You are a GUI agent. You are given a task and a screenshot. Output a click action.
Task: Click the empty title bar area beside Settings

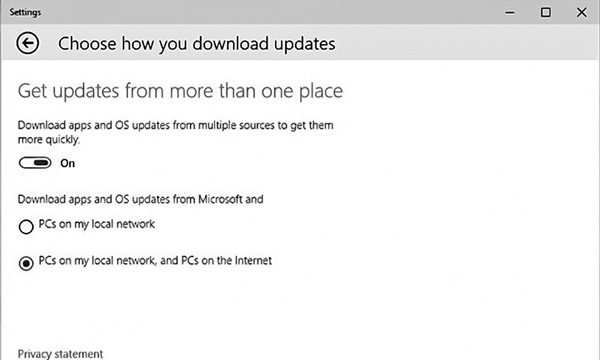[x=268, y=12]
